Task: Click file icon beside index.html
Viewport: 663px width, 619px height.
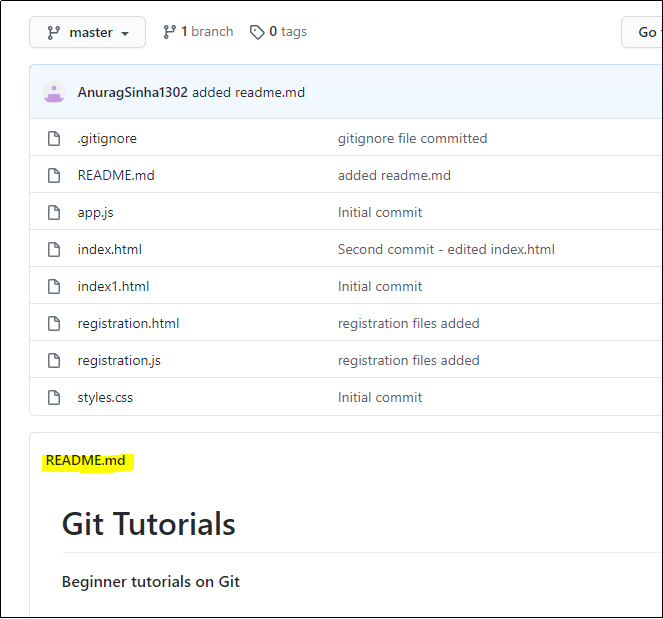Action: coord(55,250)
